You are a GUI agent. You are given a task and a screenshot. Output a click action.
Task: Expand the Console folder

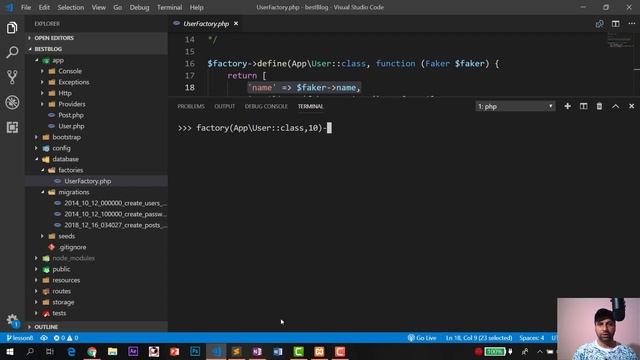pos(69,71)
